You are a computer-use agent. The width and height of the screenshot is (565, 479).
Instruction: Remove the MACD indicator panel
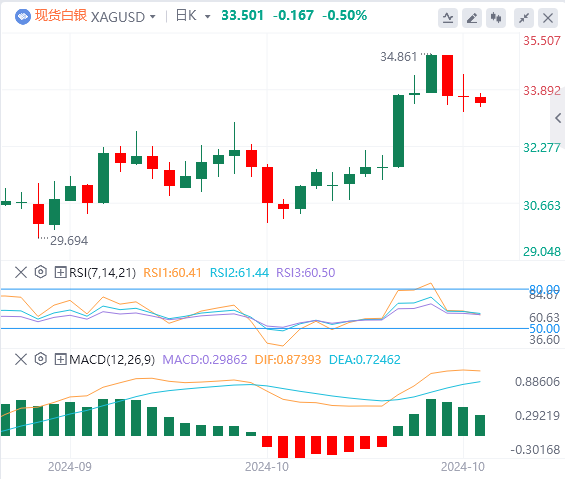(21, 359)
